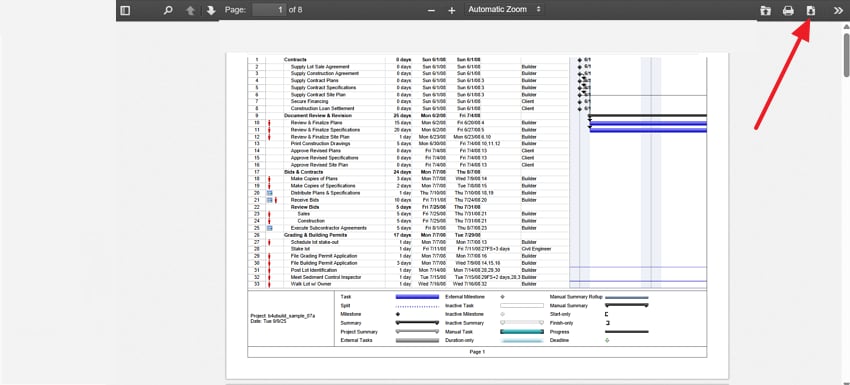Screen dimensions: 850x385
Task: Click 'Document Review & Revision' heading
Action: [318, 116]
